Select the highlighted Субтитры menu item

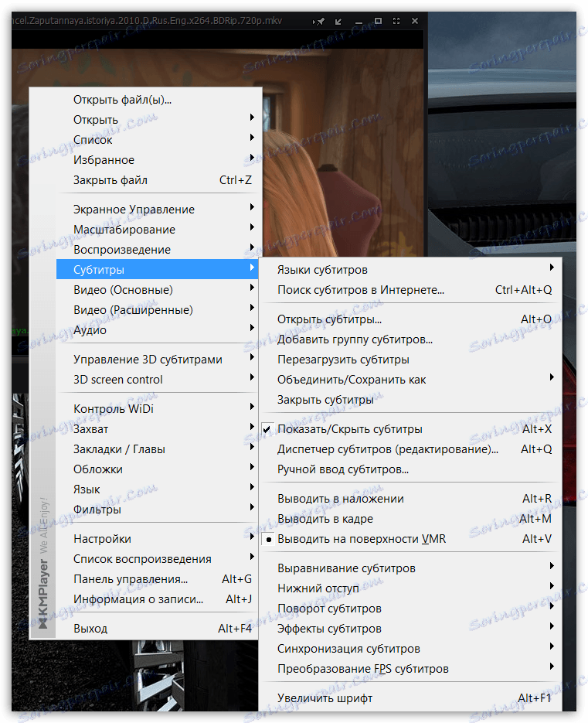(x=157, y=270)
